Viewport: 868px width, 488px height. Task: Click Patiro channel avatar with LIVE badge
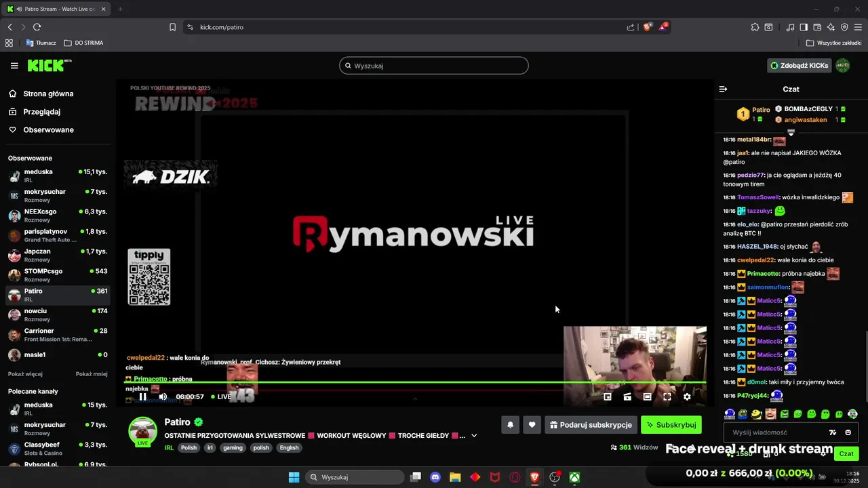(143, 432)
